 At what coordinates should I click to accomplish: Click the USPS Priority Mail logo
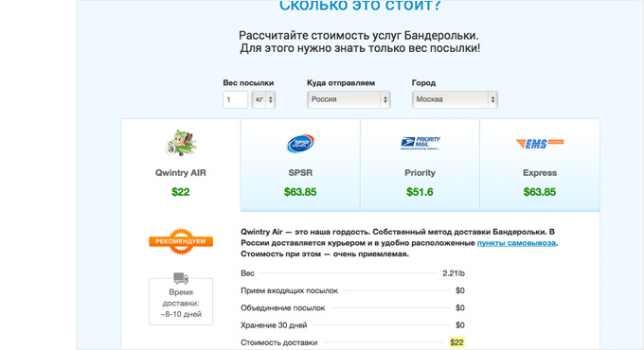click(420, 143)
